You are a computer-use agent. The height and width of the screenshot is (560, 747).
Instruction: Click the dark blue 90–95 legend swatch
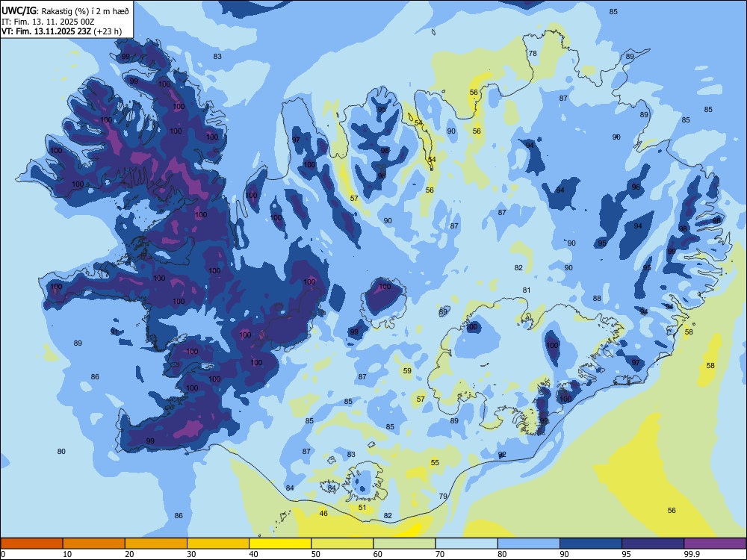click(x=591, y=544)
